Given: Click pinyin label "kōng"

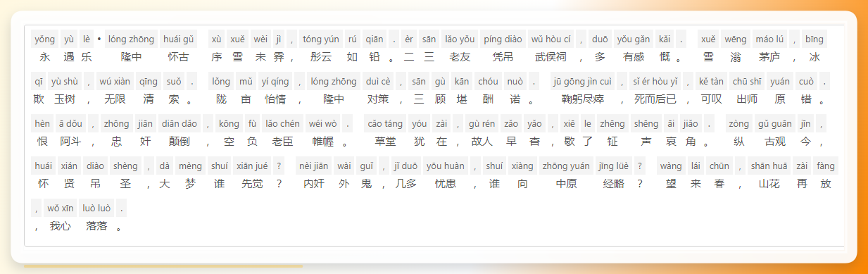Looking at the screenshot, I should click(229, 124).
